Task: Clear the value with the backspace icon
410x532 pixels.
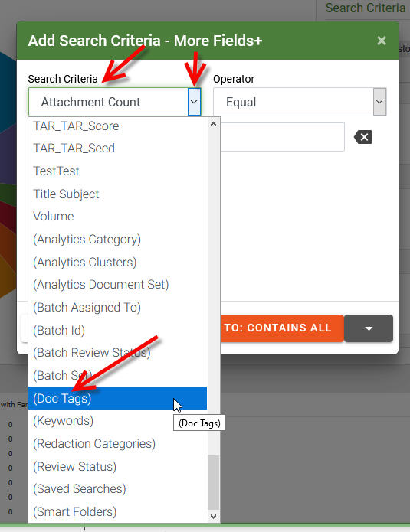Action: pyautogui.click(x=363, y=137)
